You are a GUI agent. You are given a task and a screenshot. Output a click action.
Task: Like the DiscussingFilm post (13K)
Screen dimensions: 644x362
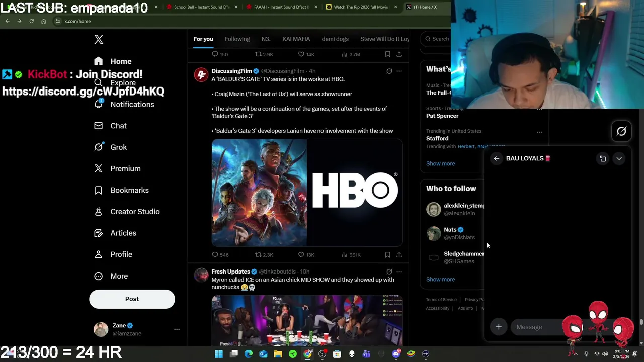[306, 255]
